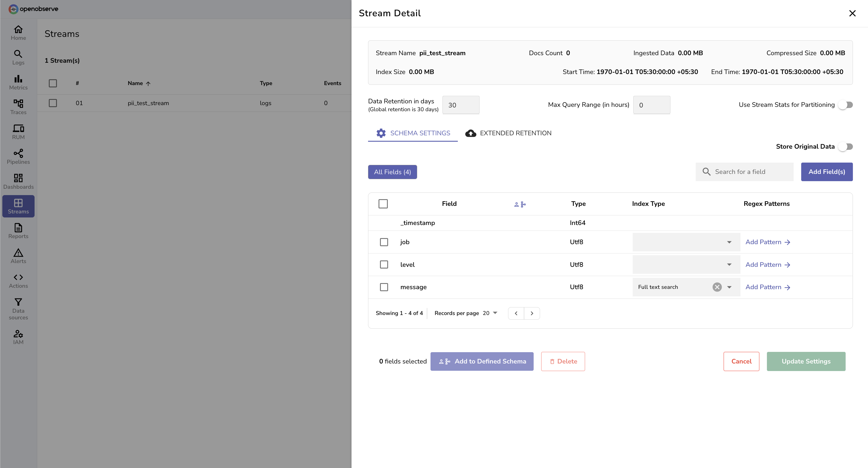868x468 pixels.
Task: Click defined schema icon in table header
Action: 520,204
